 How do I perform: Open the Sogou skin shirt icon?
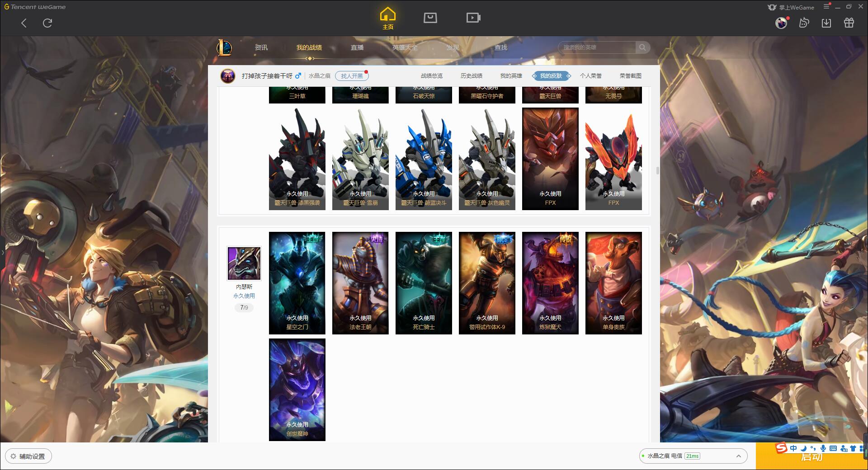pyautogui.click(x=853, y=448)
